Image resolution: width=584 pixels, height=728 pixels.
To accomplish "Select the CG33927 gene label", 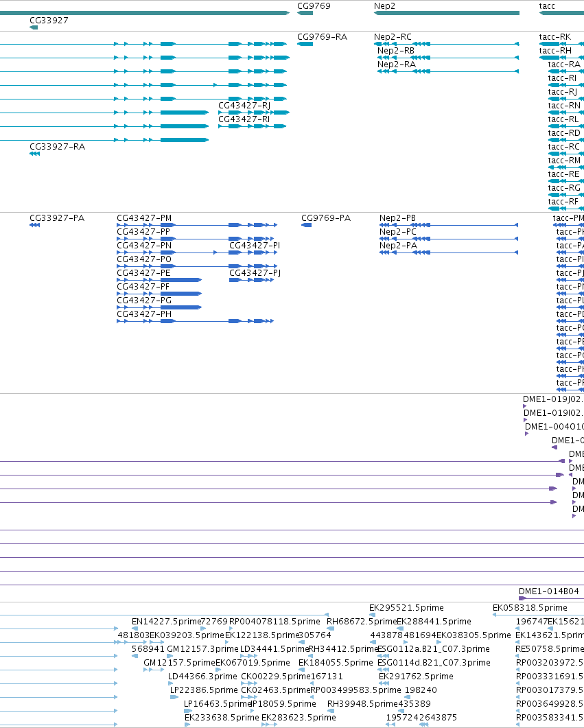I will (49, 21).
